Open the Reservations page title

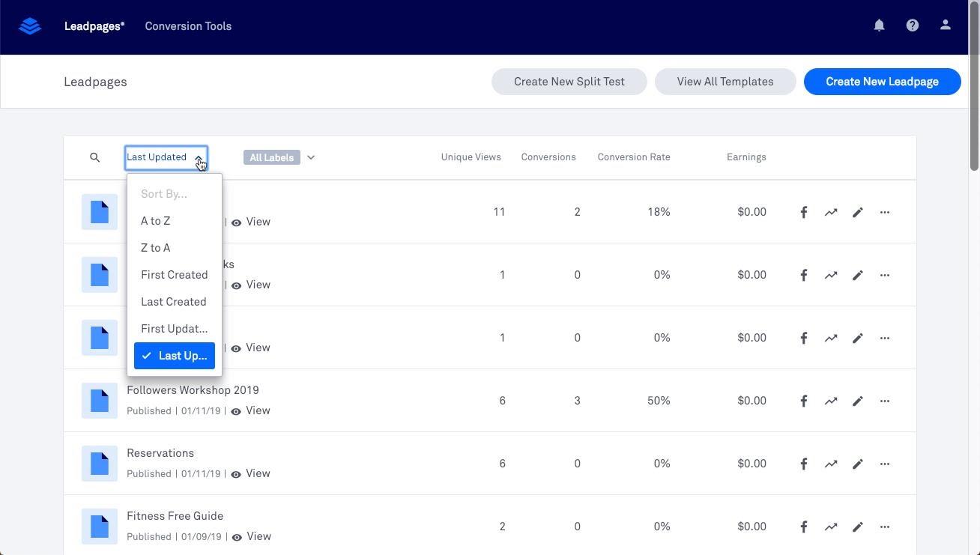[x=160, y=453]
